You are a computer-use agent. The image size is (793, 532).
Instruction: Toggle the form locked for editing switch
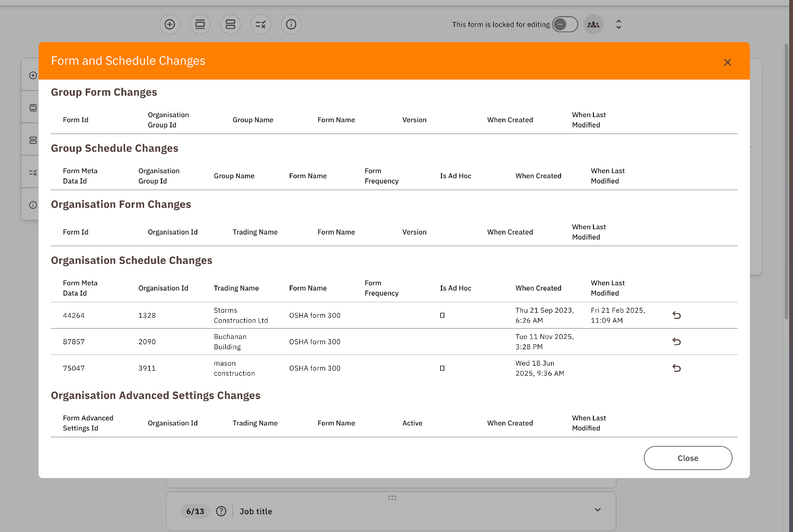565,24
